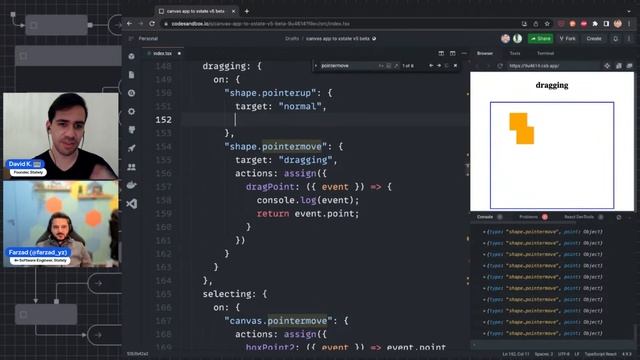Open the live collaboration people icon
Viewport: 640px width, 360px height.
[x=131, y=167]
